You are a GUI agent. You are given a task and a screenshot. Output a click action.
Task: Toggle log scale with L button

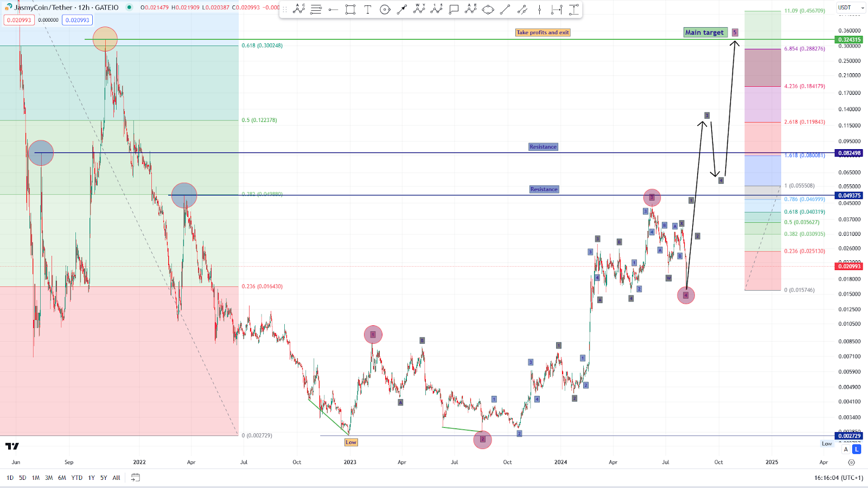857,449
